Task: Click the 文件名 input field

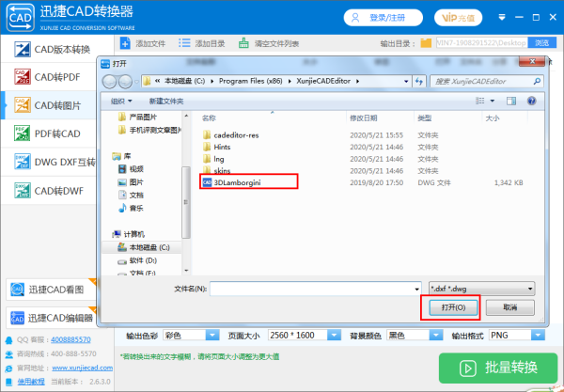Action: click(x=316, y=289)
